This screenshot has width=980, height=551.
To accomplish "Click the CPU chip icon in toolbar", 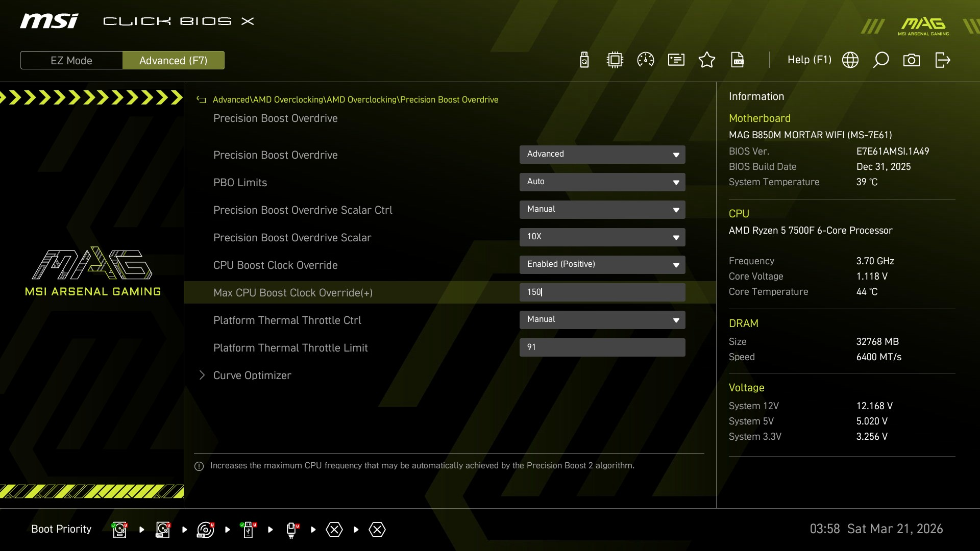I will [615, 60].
